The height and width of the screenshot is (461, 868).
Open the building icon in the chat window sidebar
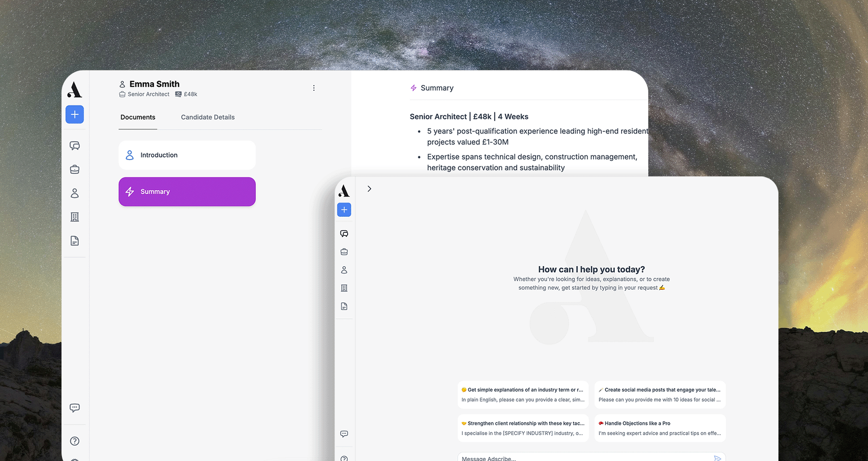[x=344, y=288]
